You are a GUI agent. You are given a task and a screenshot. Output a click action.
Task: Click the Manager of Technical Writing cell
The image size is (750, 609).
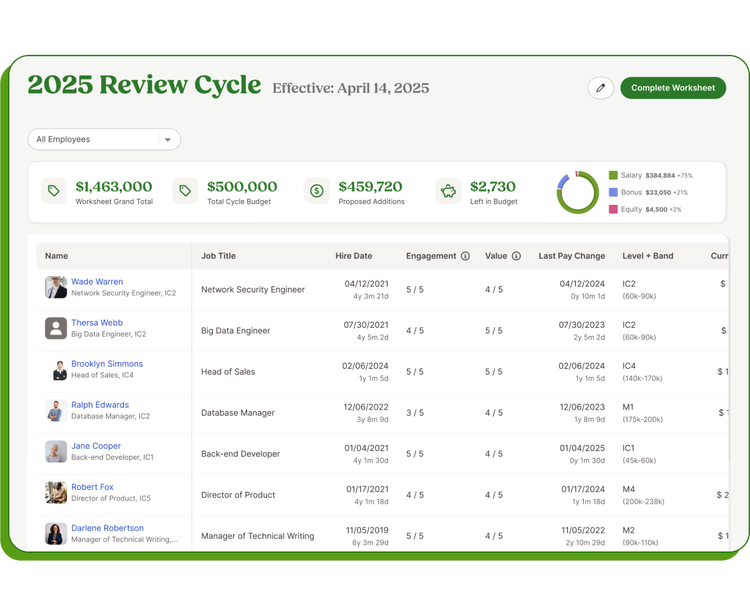click(257, 536)
